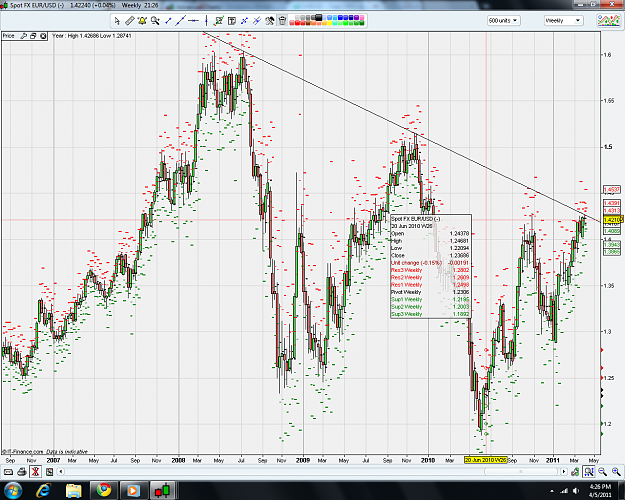Activate the zoom-to-selection magnifier button
The width and height of the screenshot is (625, 500).
pyautogui.click(x=589, y=472)
